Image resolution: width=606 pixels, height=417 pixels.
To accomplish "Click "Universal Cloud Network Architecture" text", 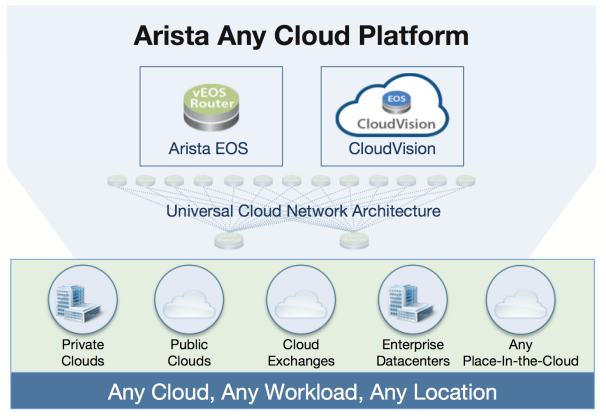I will coord(303,211).
